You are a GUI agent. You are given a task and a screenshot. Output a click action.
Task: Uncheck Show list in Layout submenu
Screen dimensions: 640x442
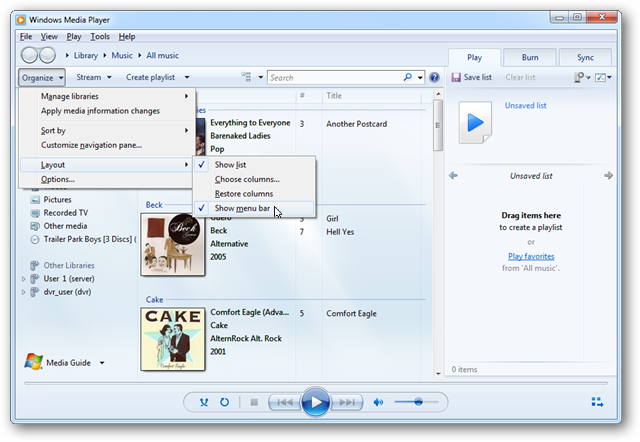(x=230, y=164)
